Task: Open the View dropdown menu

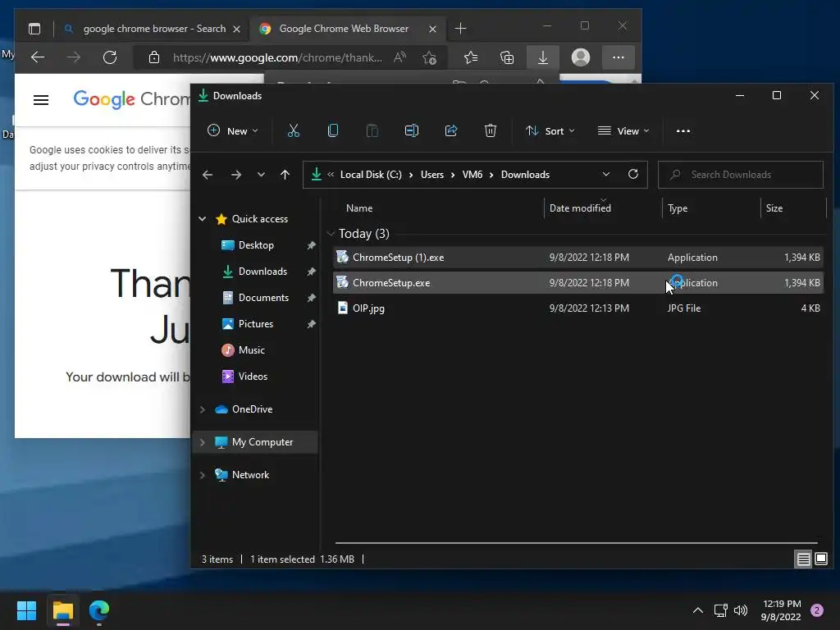Action: click(x=623, y=130)
